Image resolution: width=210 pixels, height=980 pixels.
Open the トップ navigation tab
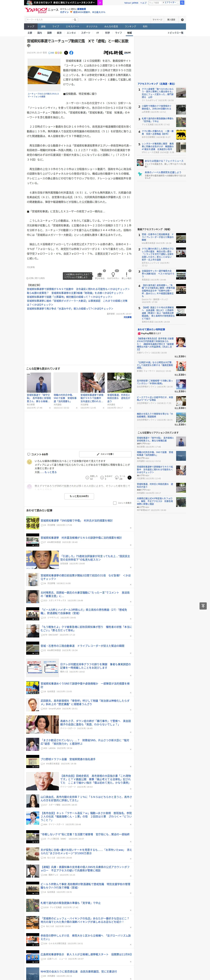(x=31, y=27)
